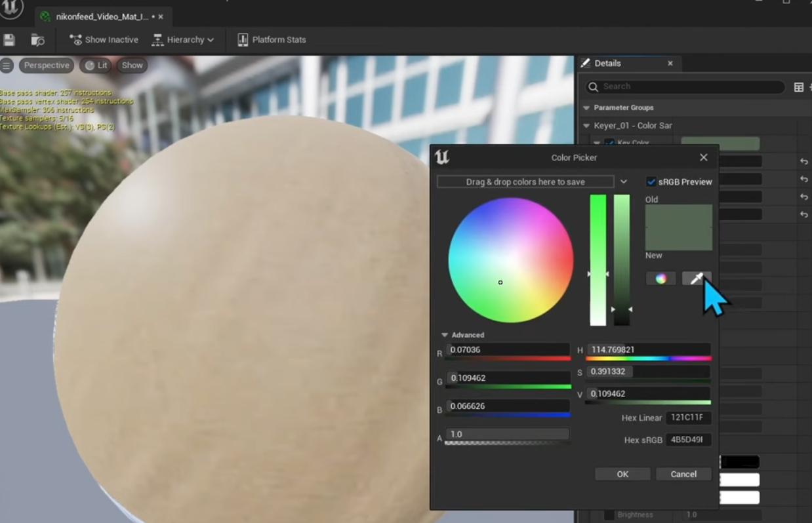Screen dimensions: 812x523
Task: Click the Details grid view options icon
Action: (x=798, y=87)
